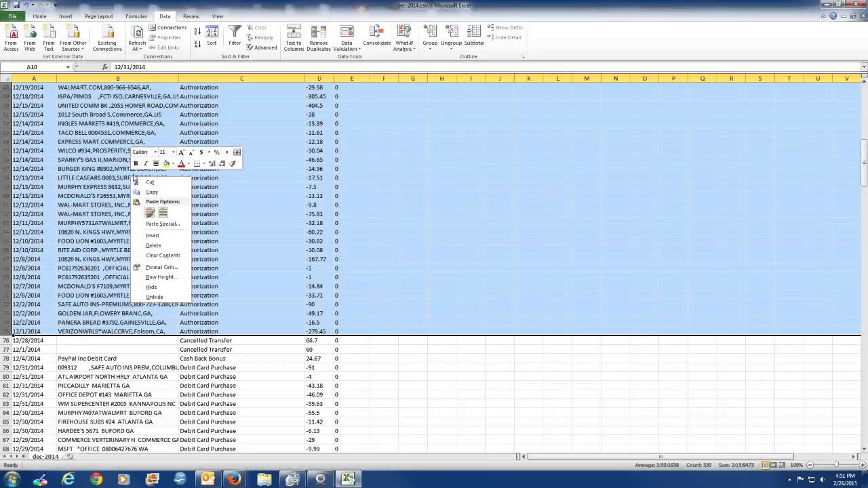Import data From Web

pyautogui.click(x=30, y=38)
